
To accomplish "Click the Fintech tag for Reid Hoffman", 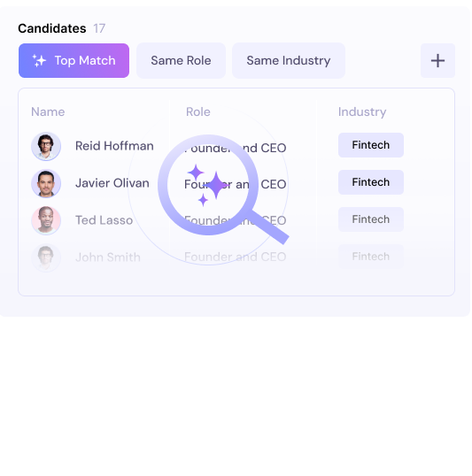I will click(371, 145).
